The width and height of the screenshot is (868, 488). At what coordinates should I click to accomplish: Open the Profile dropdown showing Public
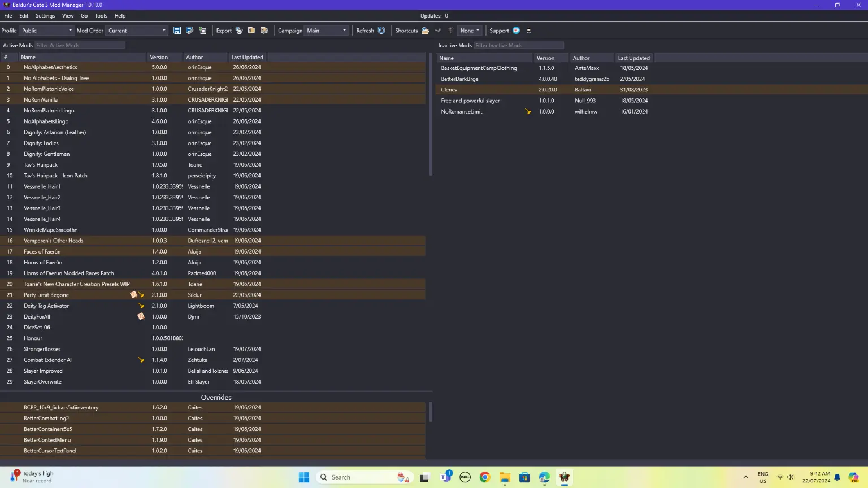47,30
